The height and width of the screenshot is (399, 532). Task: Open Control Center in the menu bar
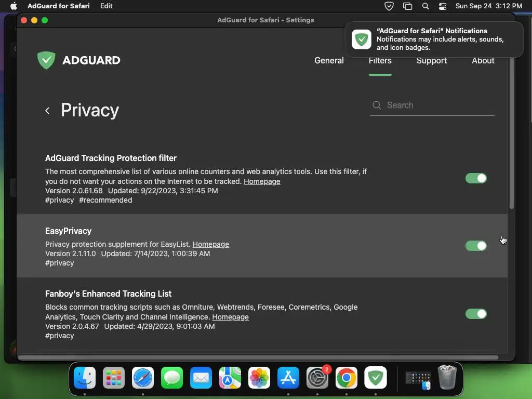tap(443, 6)
